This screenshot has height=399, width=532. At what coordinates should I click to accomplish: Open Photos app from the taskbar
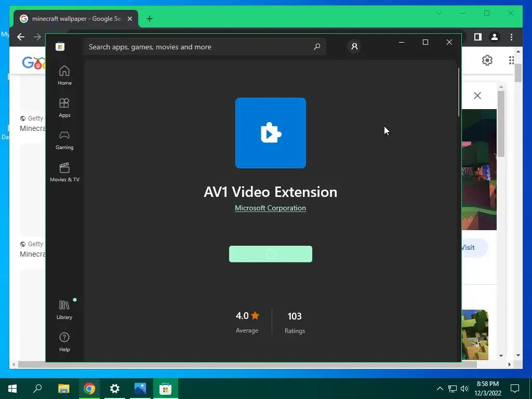click(140, 389)
